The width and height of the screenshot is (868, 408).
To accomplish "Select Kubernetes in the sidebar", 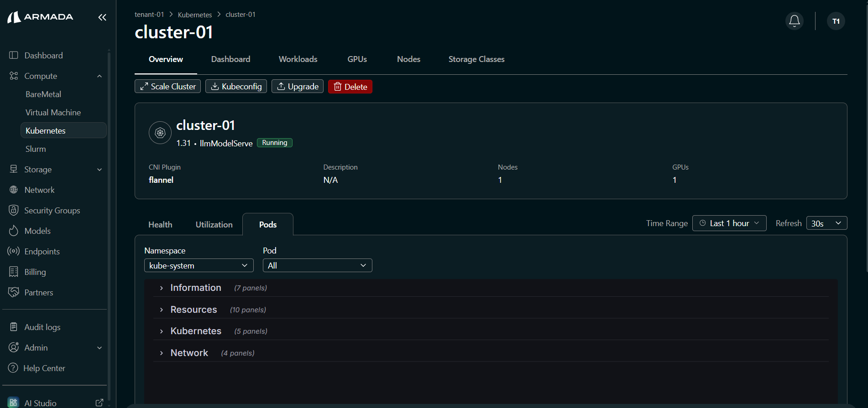I will (63, 130).
